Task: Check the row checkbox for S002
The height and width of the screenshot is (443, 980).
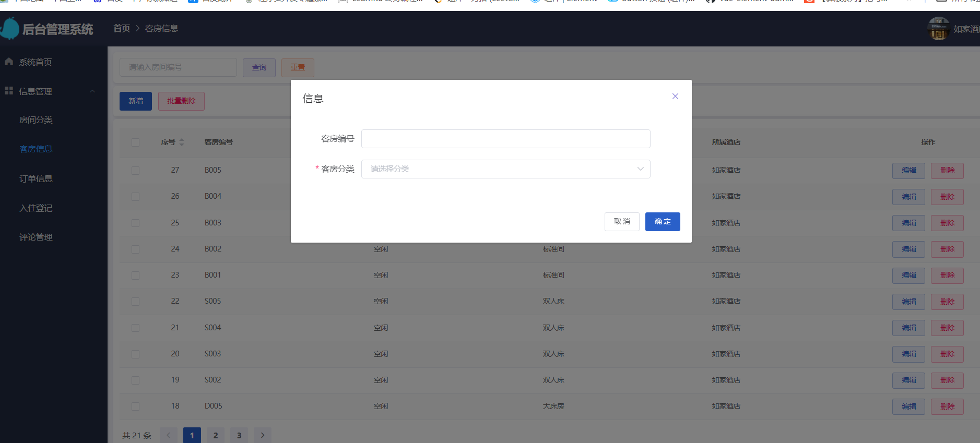Action: [136, 380]
